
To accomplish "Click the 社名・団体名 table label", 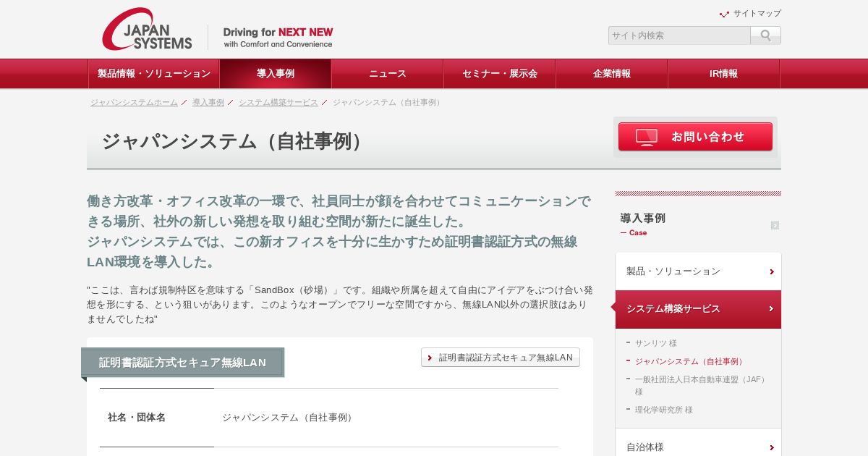I will [x=137, y=418].
